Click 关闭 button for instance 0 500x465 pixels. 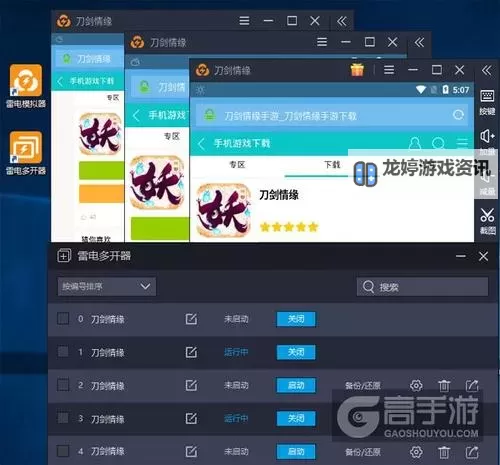tap(296, 319)
